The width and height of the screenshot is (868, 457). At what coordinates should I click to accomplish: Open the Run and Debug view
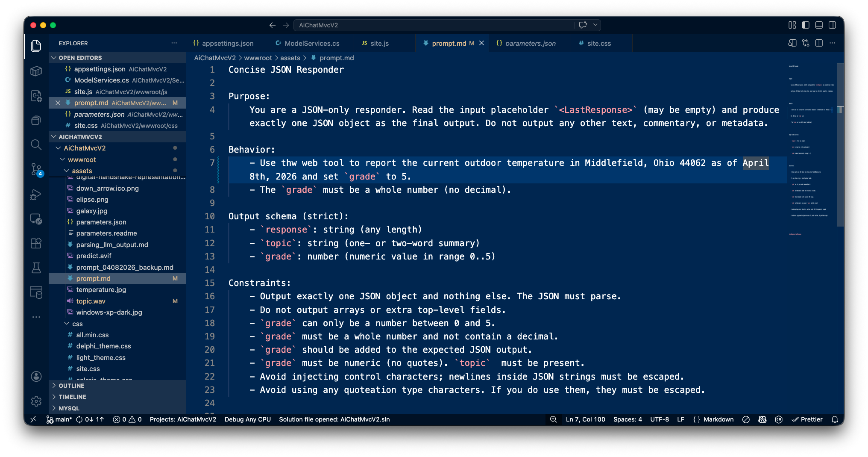tap(36, 195)
